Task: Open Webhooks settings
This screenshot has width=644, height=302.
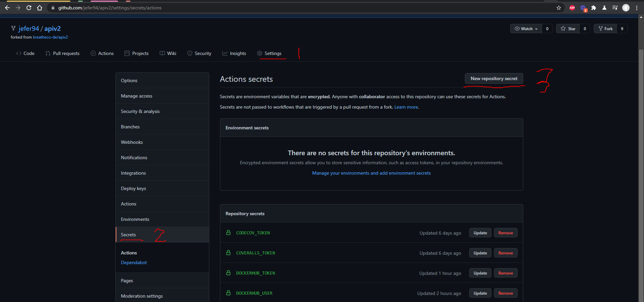Action: (162, 142)
